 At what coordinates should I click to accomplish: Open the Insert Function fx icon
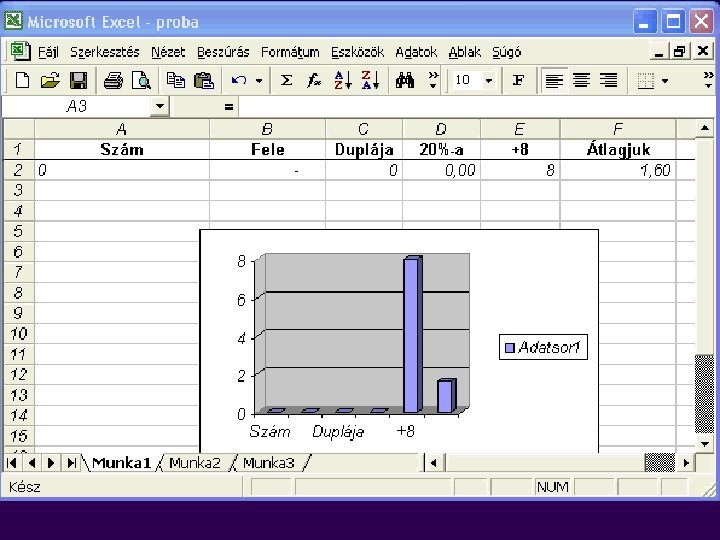pyautogui.click(x=314, y=80)
